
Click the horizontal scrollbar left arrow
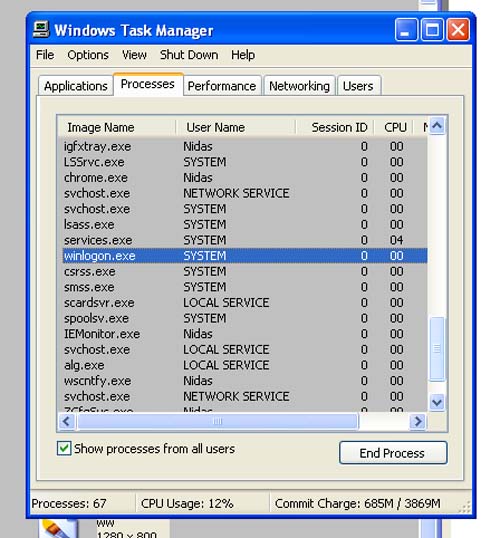pos(67,421)
